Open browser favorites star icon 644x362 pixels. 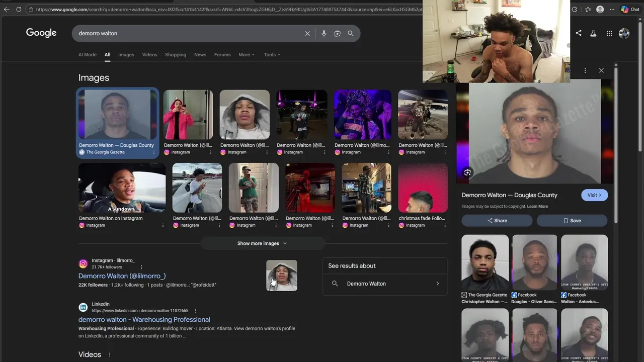(x=588, y=9)
